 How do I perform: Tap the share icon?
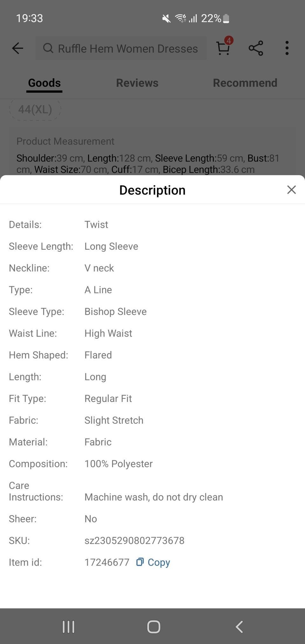(256, 48)
